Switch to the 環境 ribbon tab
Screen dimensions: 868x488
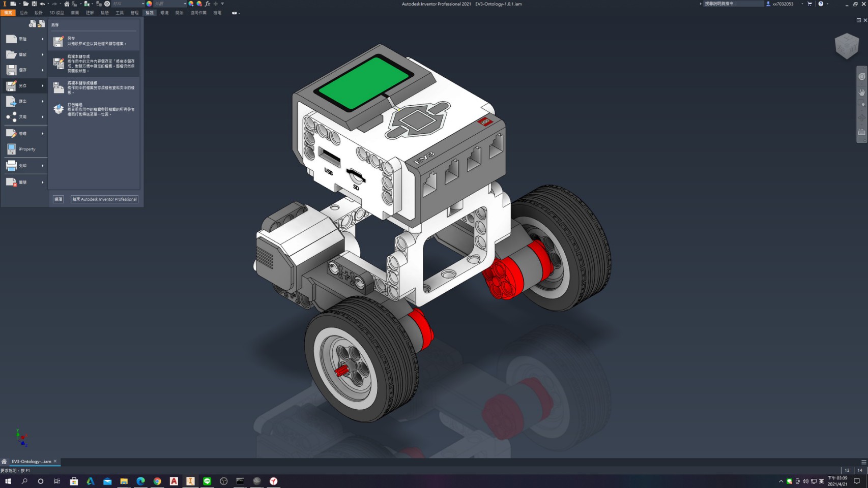coord(164,13)
